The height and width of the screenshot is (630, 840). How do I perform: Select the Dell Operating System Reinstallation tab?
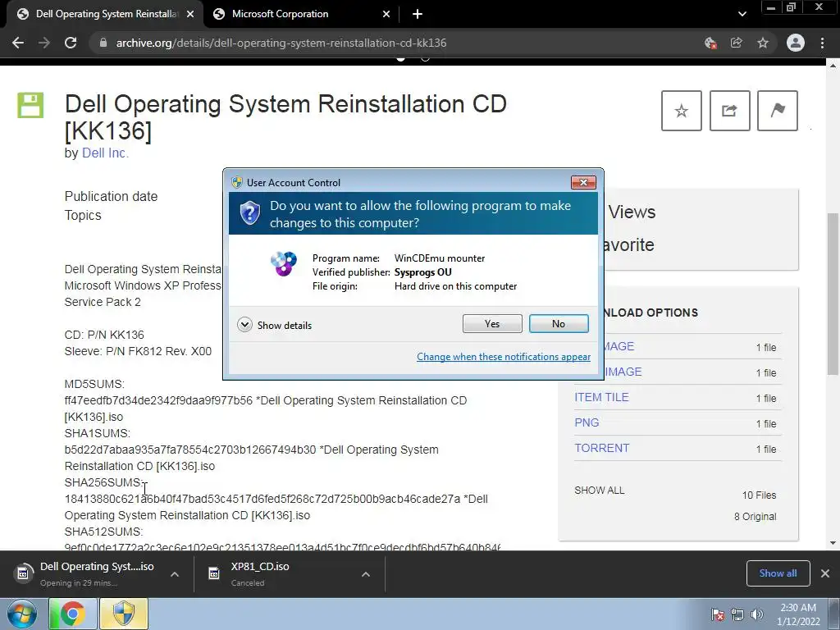click(105, 15)
